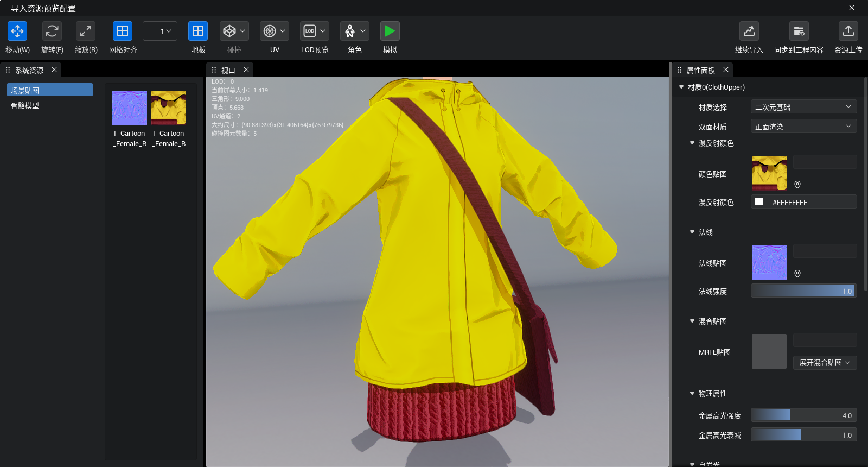Select the Move (移动) tool
This screenshot has height=467, width=868.
17,31
